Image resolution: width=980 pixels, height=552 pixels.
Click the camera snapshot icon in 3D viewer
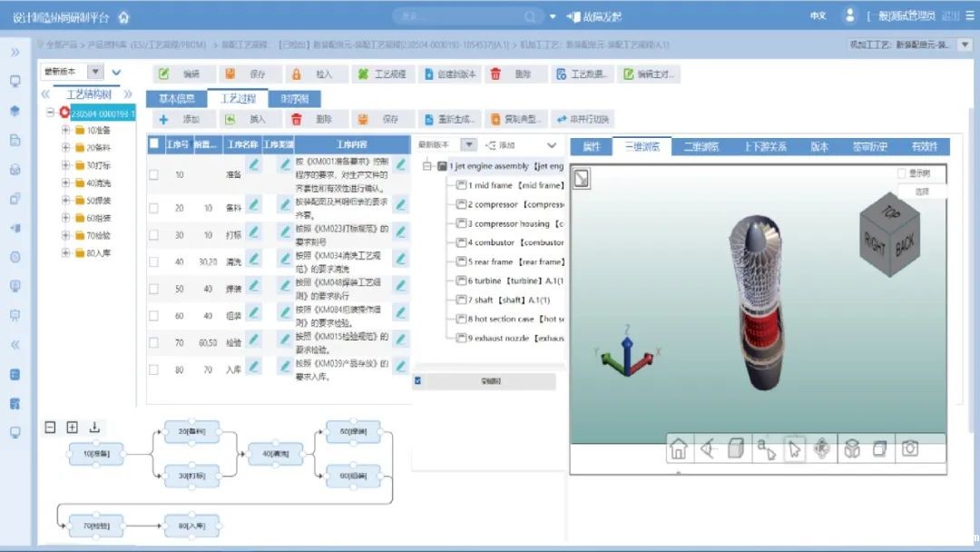pyautogui.click(x=909, y=448)
